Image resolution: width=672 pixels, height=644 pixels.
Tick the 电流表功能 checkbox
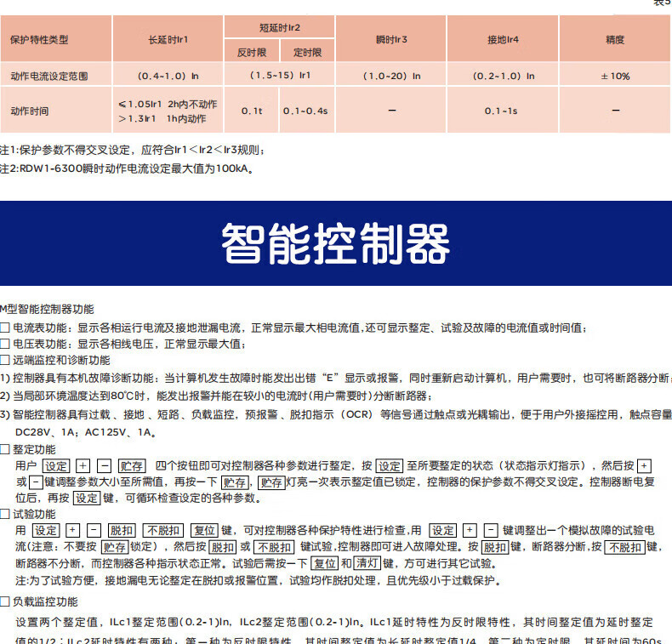coord(5,328)
